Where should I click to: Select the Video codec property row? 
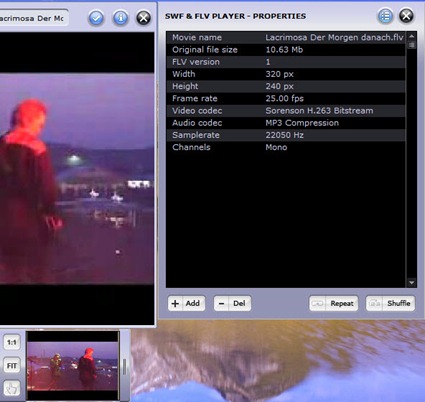[x=286, y=111]
